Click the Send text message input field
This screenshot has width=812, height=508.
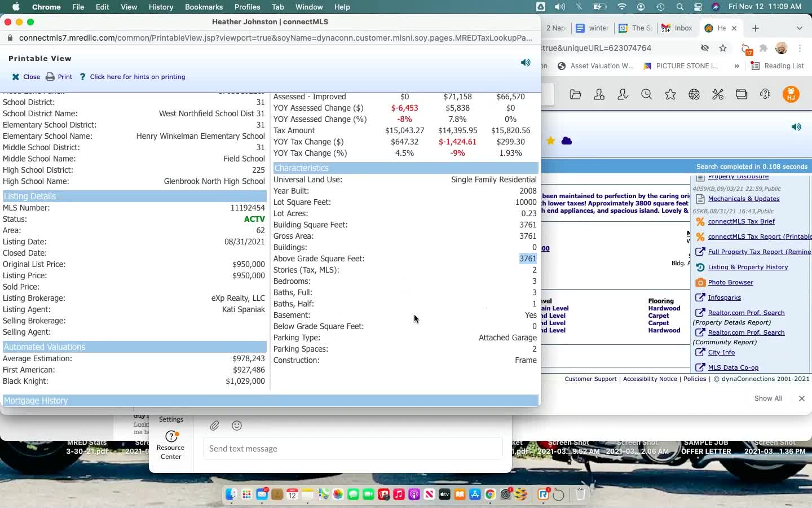point(352,449)
